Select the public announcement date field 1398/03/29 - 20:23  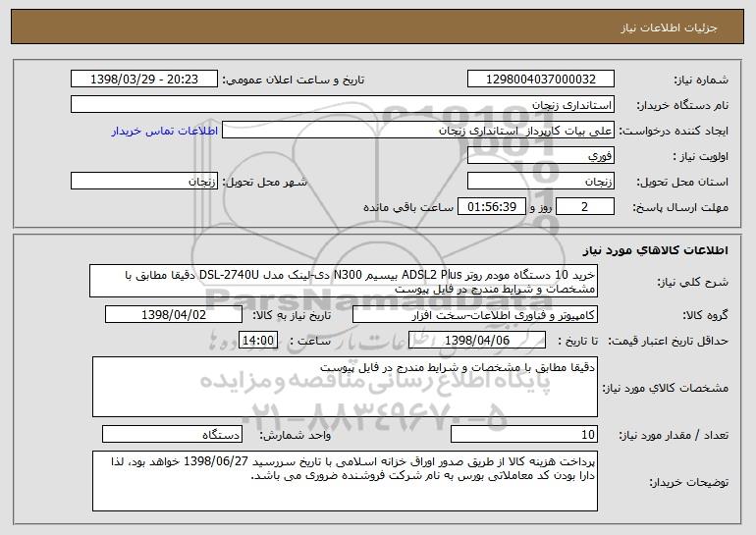[x=144, y=79]
